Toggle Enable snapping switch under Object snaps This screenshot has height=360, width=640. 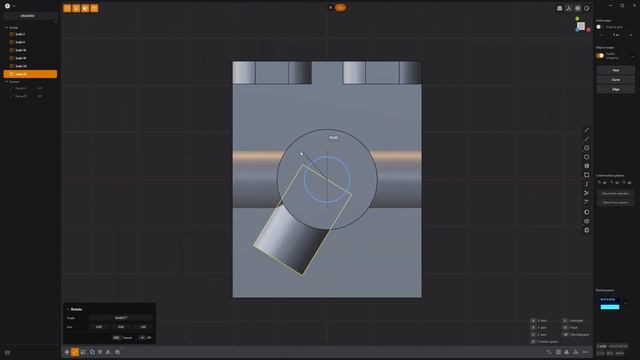click(600, 56)
